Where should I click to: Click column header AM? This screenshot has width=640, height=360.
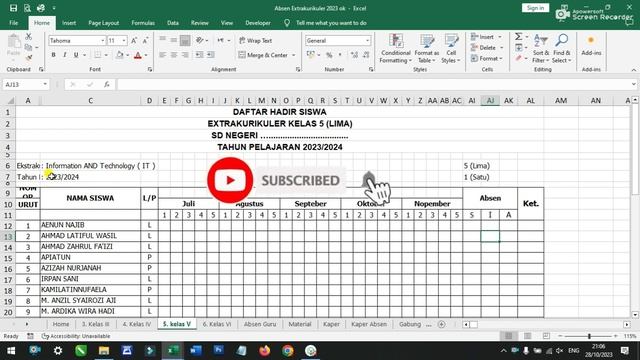[561, 100]
